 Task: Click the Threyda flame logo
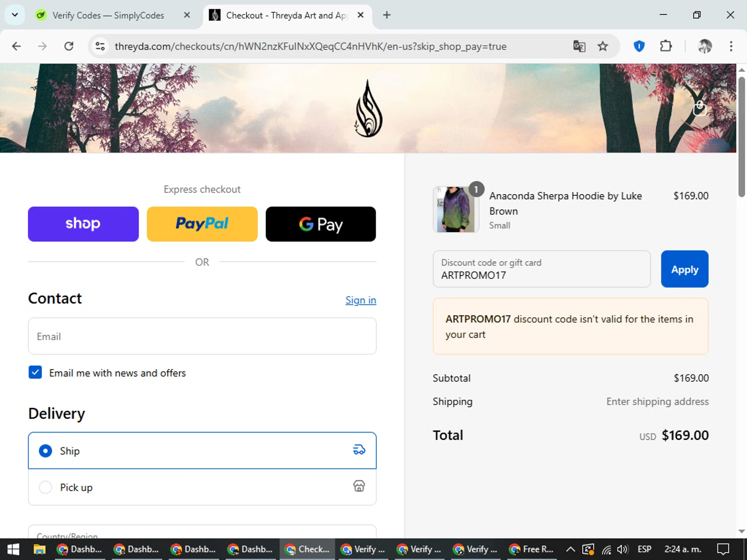pos(369,109)
